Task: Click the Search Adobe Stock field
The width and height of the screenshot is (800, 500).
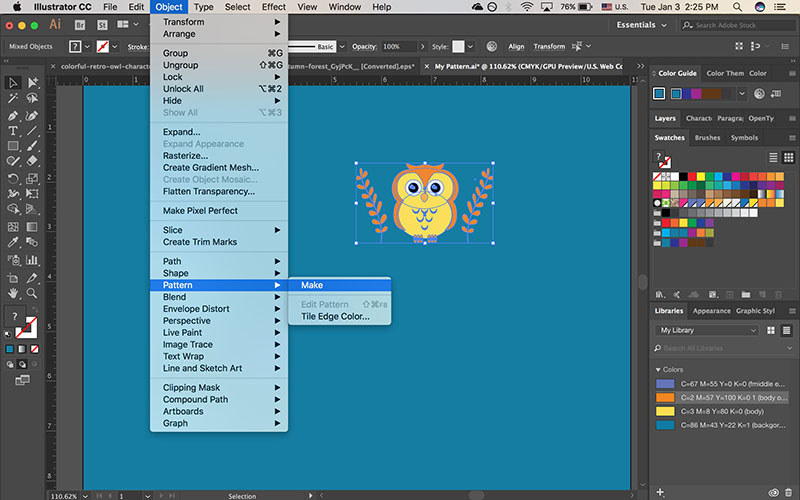Action: (x=738, y=25)
